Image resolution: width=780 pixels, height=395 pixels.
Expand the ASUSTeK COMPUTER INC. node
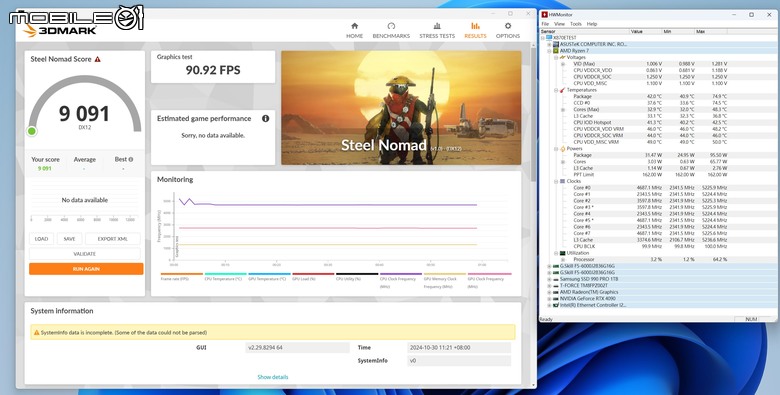[x=550, y=44]
